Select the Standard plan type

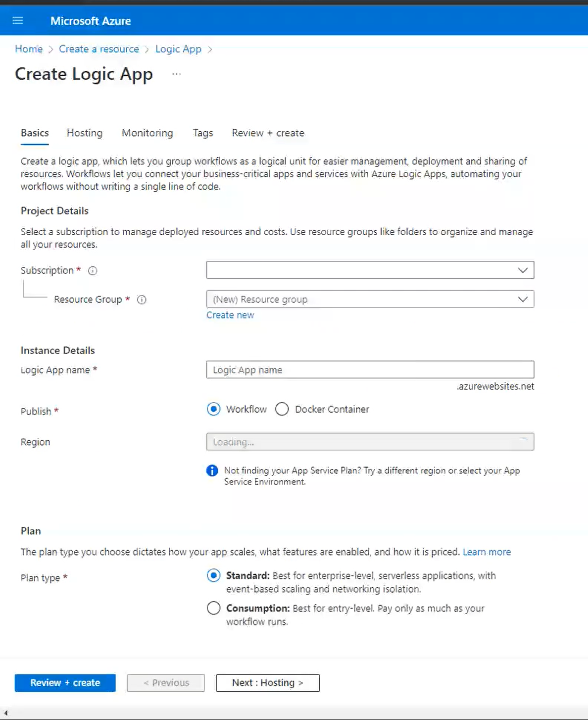click(x=213, y=575)
